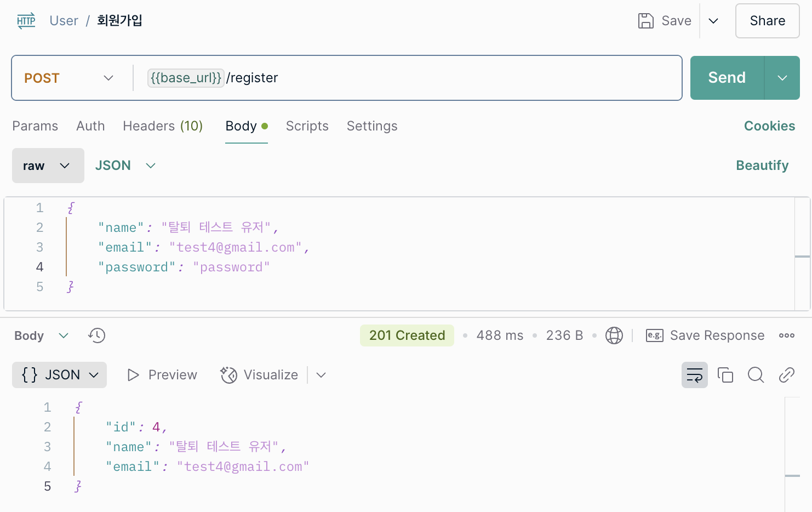Open the Cookies link
The width and height of the screenshot is (812, 512).
click(769, 126)
